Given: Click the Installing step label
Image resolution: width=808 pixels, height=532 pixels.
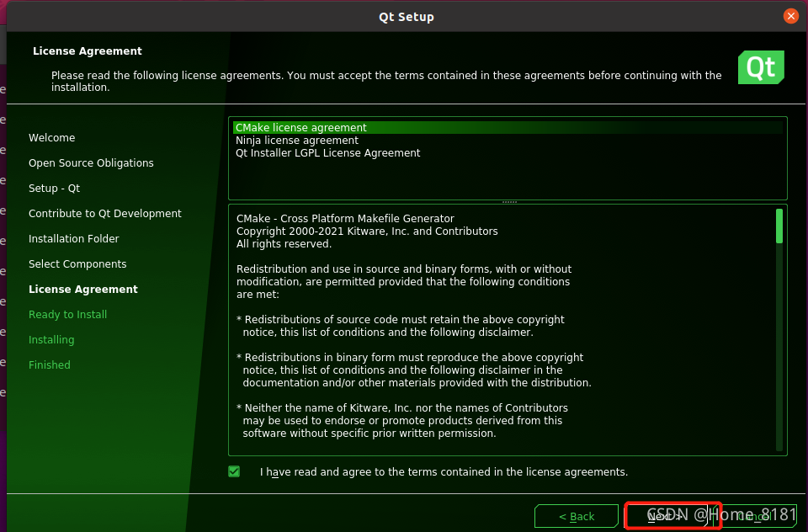Looking at the screenshot, I should 51,340.
